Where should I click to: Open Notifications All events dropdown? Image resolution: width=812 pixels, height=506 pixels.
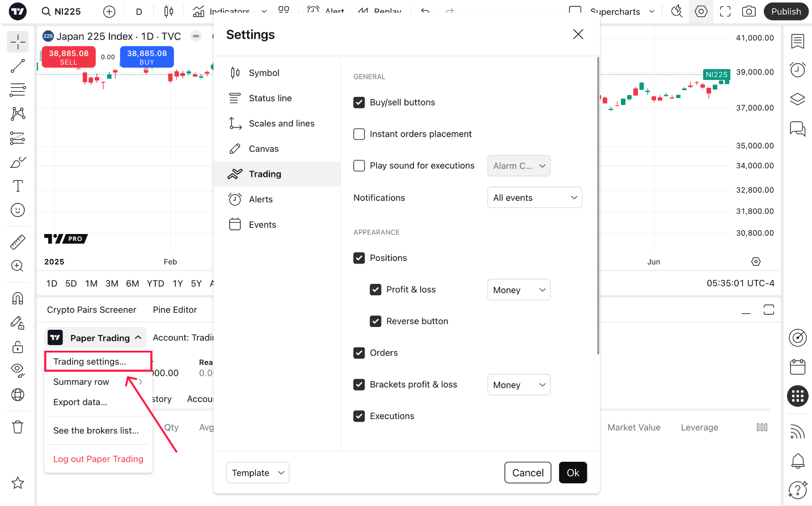(535, 198)
